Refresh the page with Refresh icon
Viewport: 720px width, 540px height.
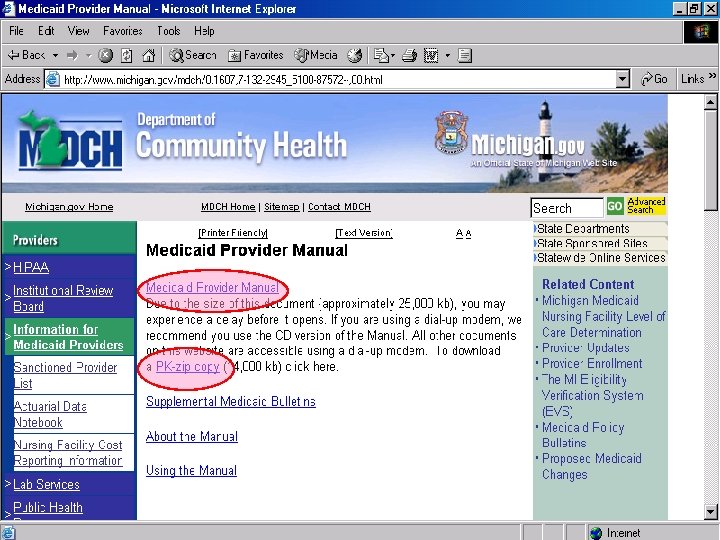point(127,56)
